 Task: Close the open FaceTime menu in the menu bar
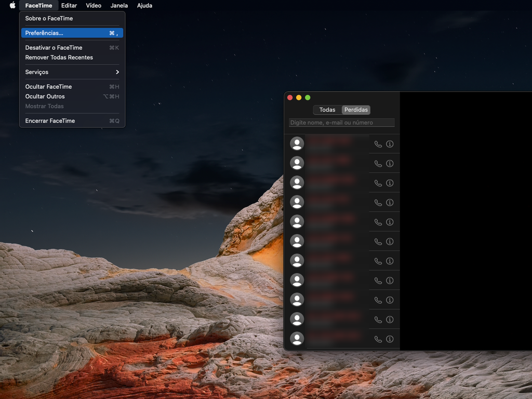(x=38, y=5)
